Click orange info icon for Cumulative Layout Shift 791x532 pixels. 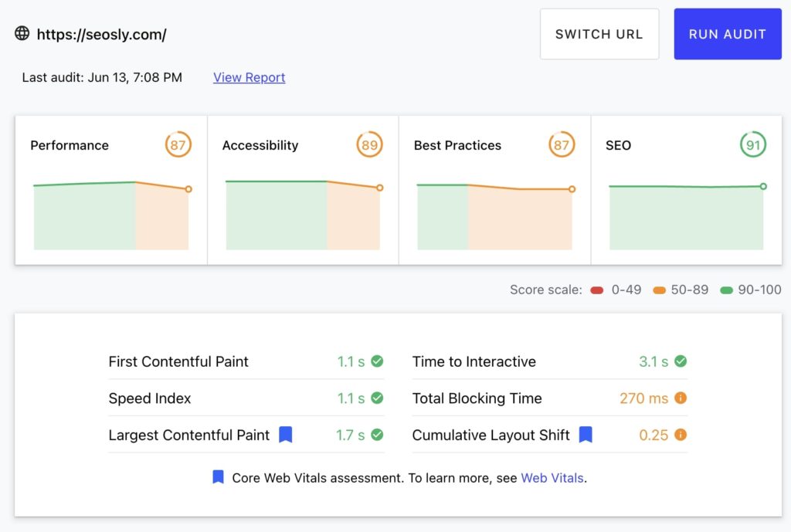(x=681, y=435)
